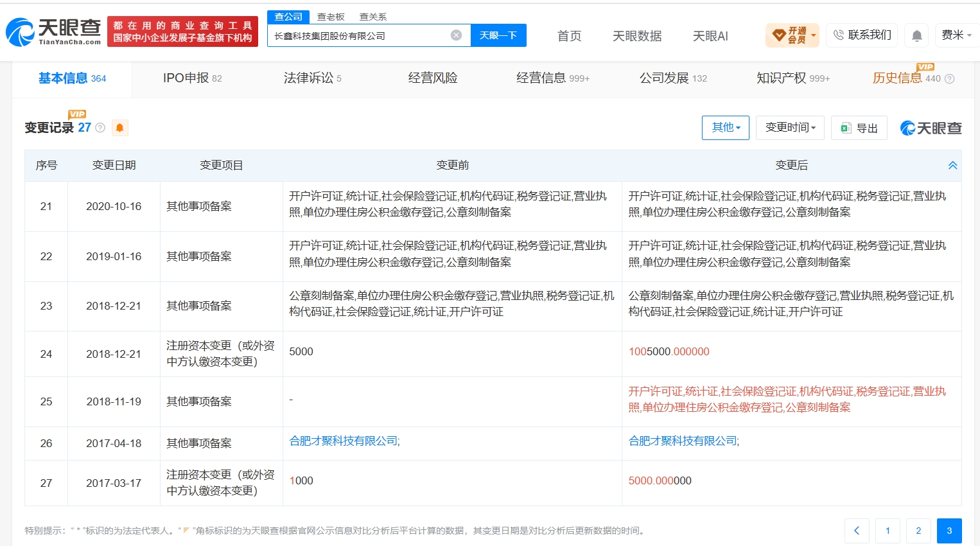Screen dimensions: 980x546
Task: Click value 5000.000000 in row 27
Action: (660, 481)
